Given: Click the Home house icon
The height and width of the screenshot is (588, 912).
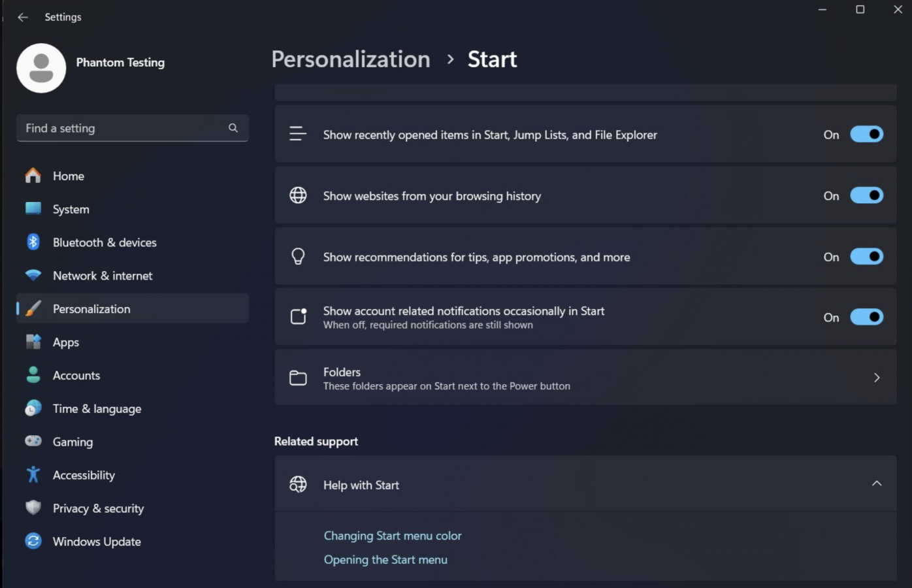Looking at the screenshot, I should tap(33, 176).
